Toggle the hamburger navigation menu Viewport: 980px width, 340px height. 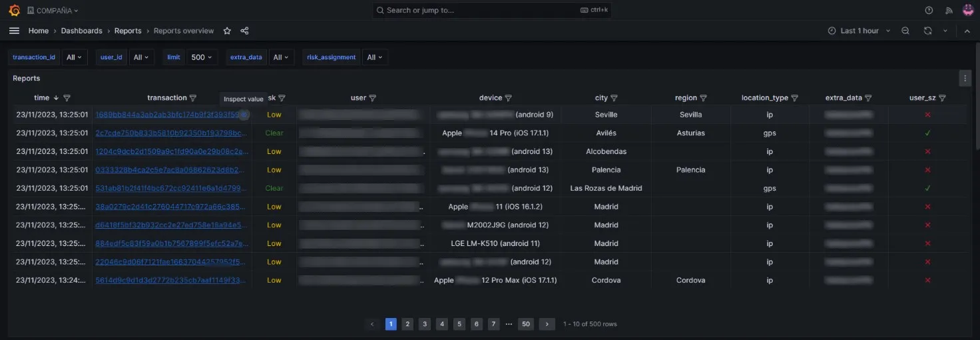(x=14, y=31)
